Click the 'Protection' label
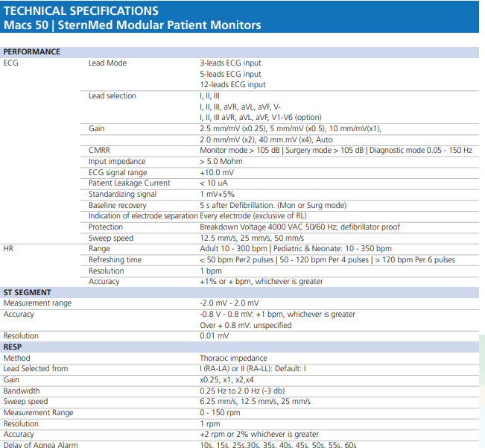485x448 pixels. click(x=106, y=227)
